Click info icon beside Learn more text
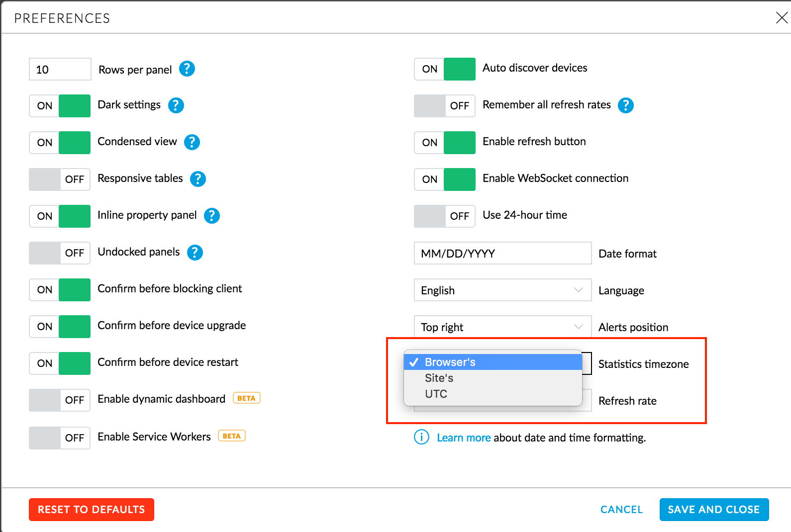Screen dimensions: 791x532 coord(421,438)
